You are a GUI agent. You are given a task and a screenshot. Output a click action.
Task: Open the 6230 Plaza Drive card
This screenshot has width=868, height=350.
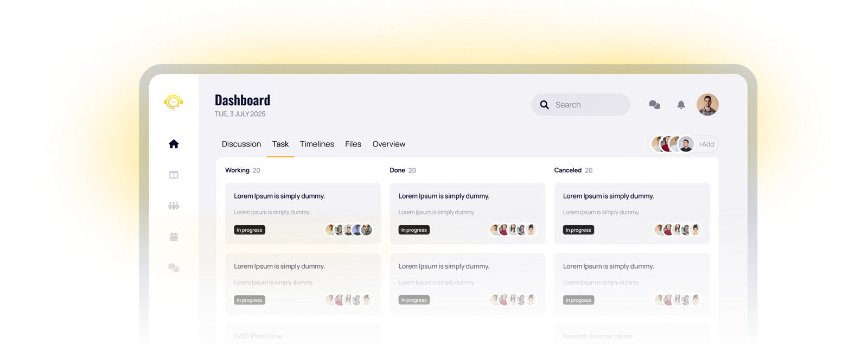click(303, 336)
